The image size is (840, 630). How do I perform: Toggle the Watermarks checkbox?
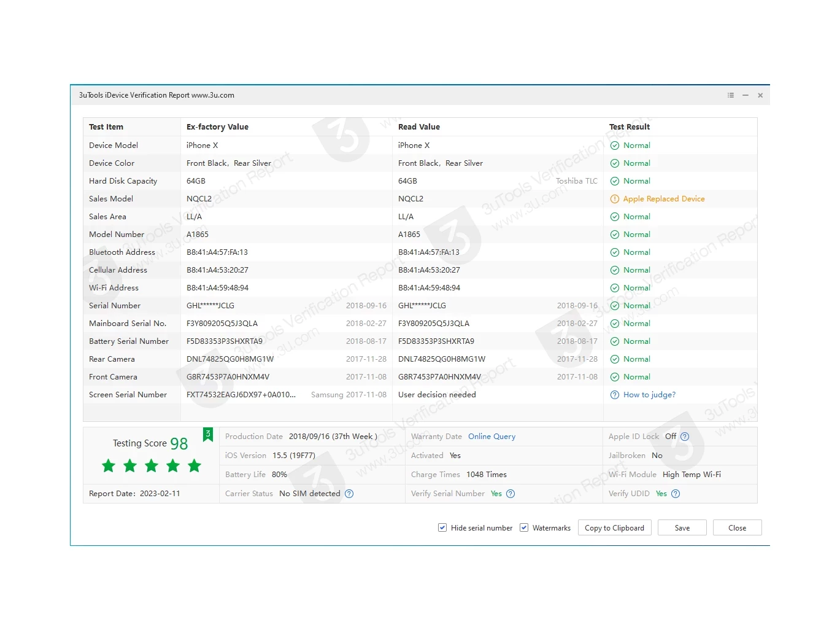(524, 527)
